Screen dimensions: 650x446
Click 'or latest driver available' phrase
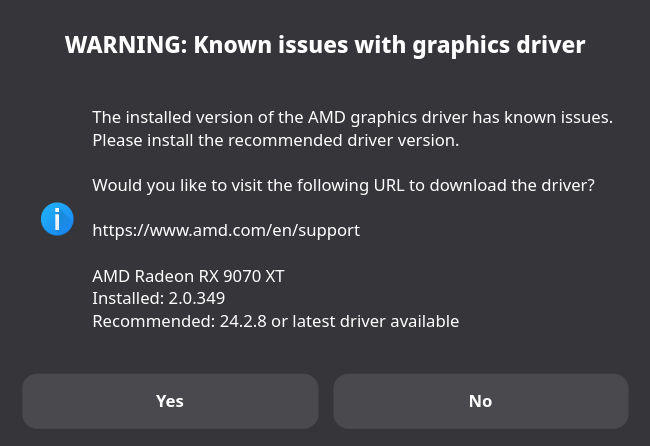click(365, 321)
